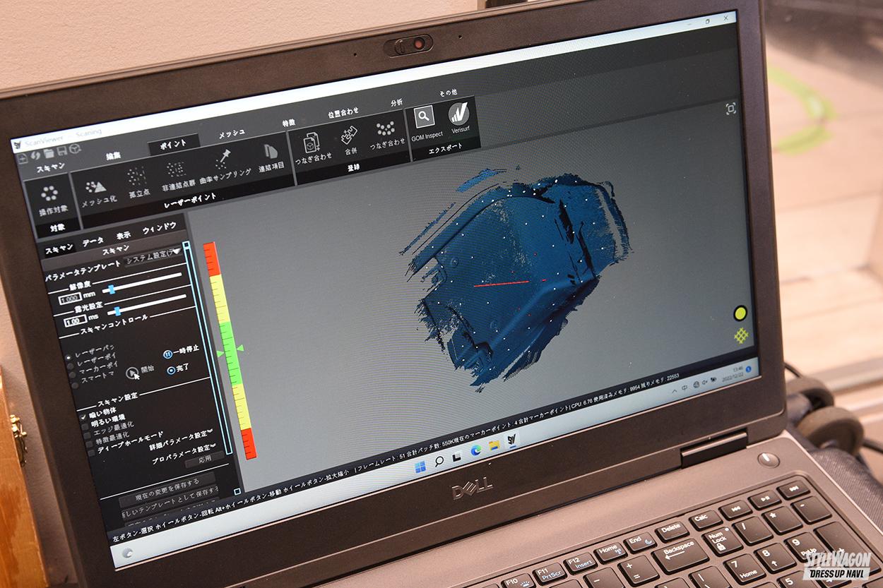Click the 解像度 resolution slider handle
The height and width of the screenshot is (588, 883).
pyautogui.click(x=112, y=289)
